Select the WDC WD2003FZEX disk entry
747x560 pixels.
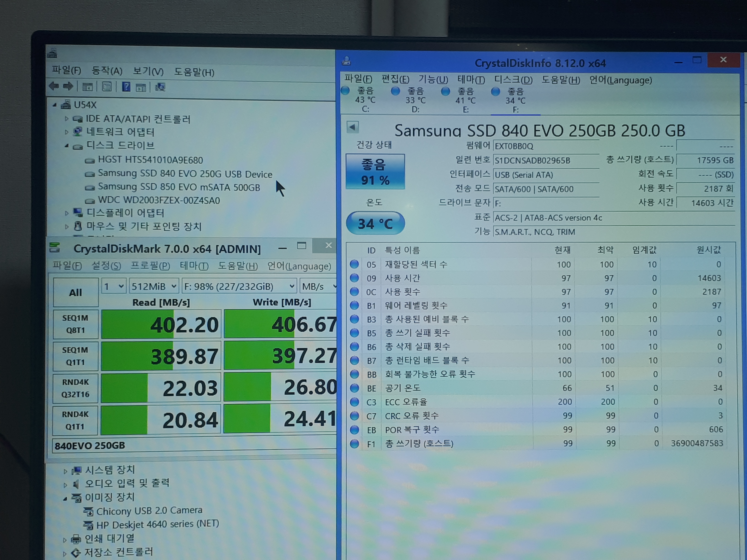159,200
